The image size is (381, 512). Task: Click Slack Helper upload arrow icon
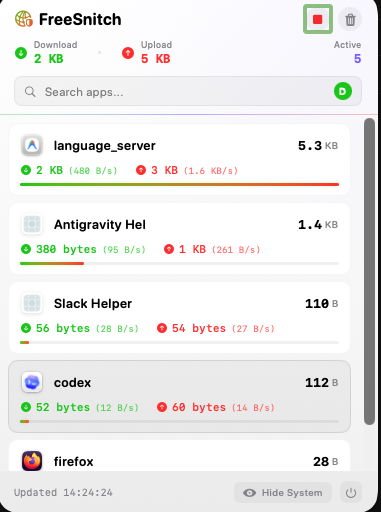(x=162, y=328)
